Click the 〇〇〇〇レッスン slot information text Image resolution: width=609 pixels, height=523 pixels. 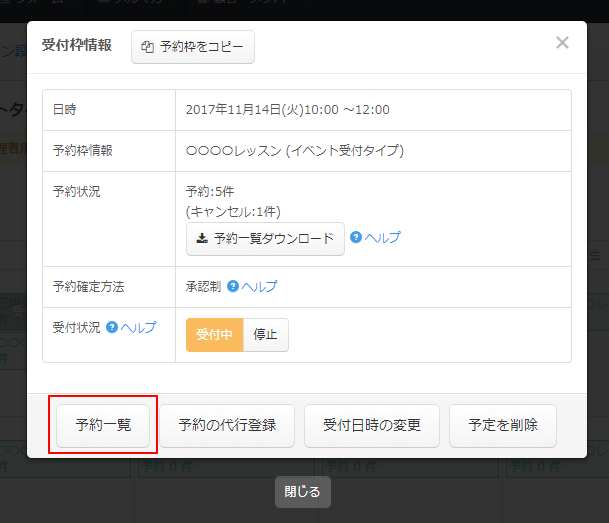click(x=295, y=151)
